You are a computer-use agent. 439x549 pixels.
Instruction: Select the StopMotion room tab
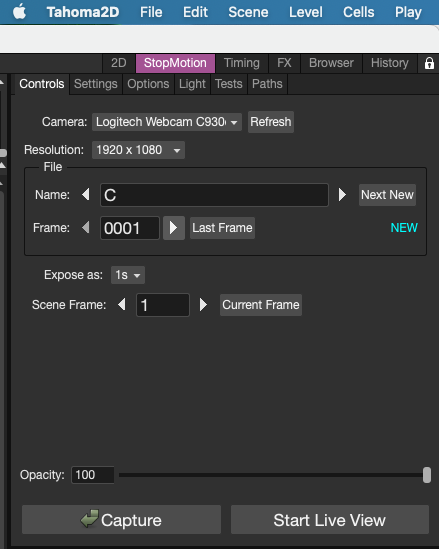(175, 63)
